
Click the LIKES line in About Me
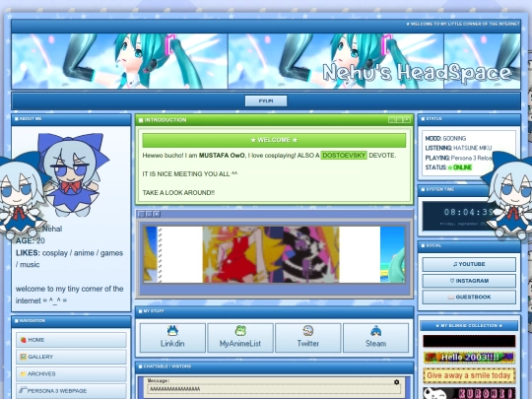[69, 258]
